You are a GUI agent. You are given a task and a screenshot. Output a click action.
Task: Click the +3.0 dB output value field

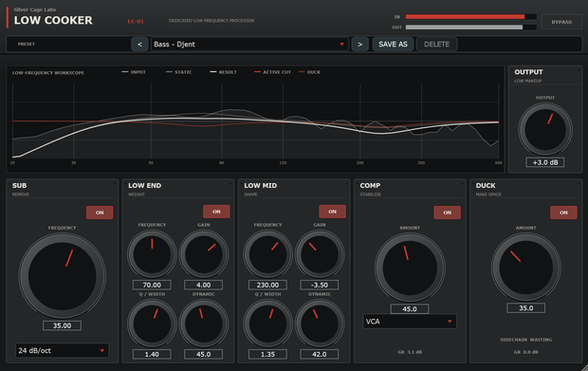[545, 162]
